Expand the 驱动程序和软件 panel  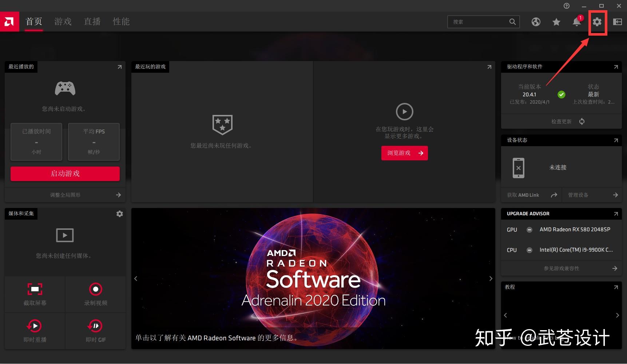click(x=616, y=67)
